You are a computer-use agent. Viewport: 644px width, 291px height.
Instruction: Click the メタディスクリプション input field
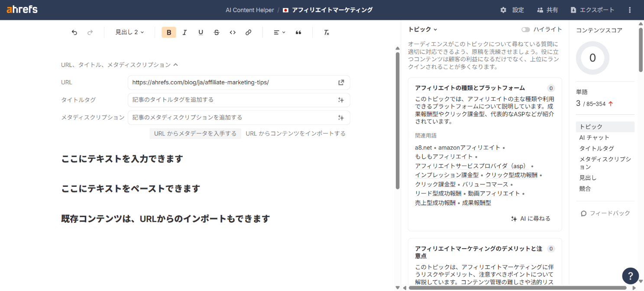coord(232,118)
